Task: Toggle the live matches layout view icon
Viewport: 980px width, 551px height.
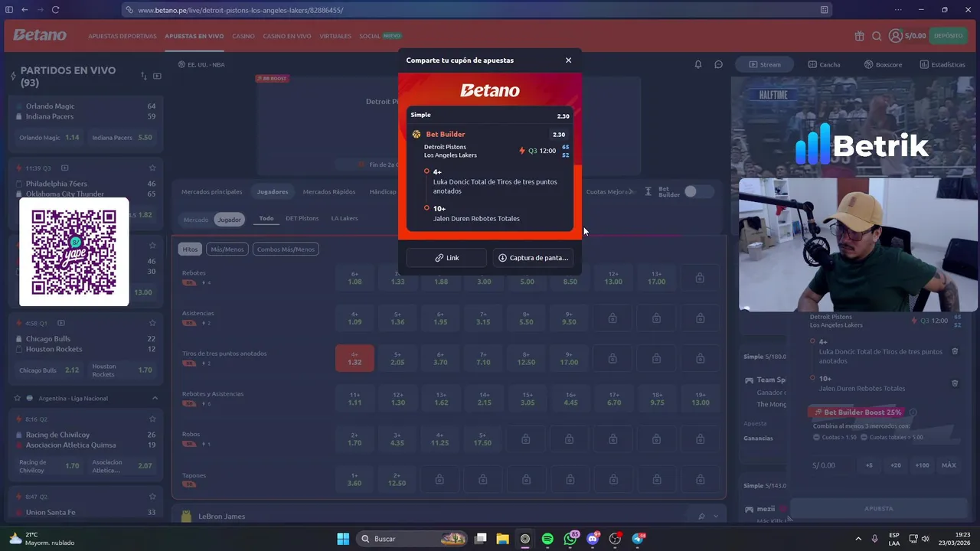Action: coord(157,76)
